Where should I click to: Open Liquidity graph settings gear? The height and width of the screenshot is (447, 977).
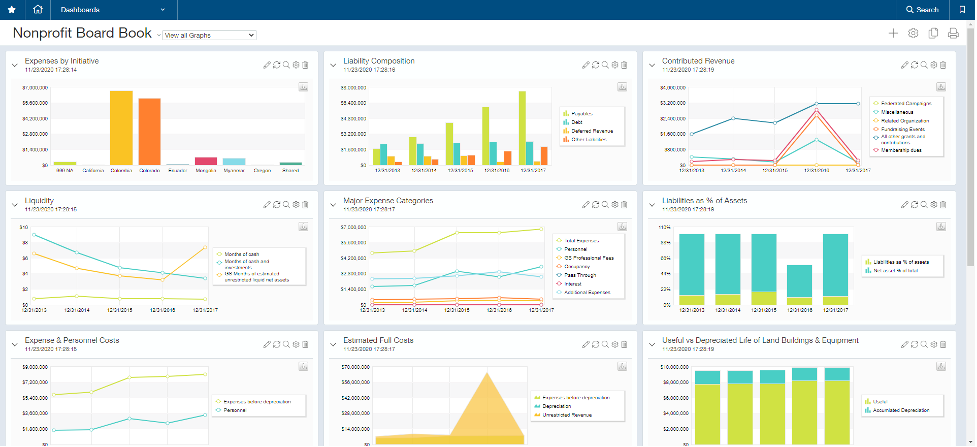296,204
